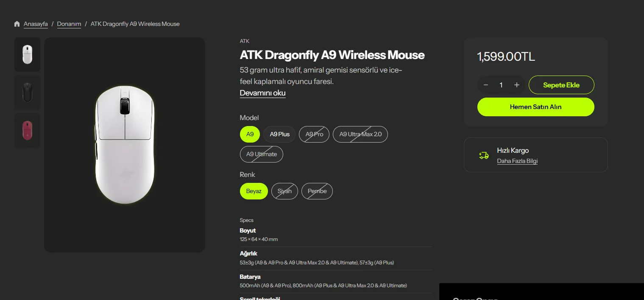Click Hemen Satın Alın button
644x300 pixels.
[536, 107]
